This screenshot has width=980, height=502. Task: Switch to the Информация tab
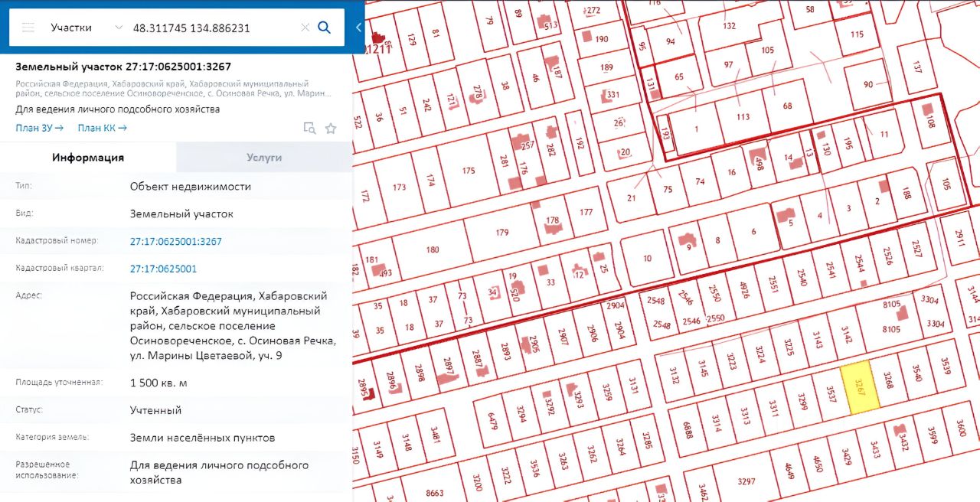[88, 158]
